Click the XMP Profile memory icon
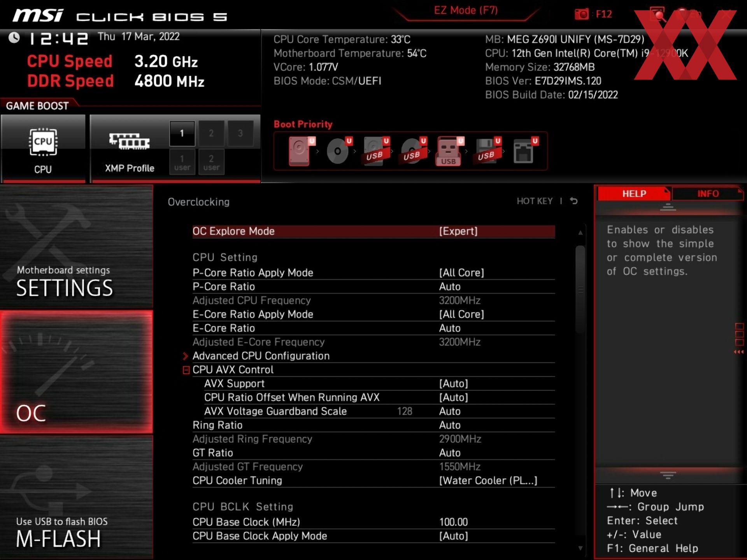The image size is (747, 560). (130, 142)
